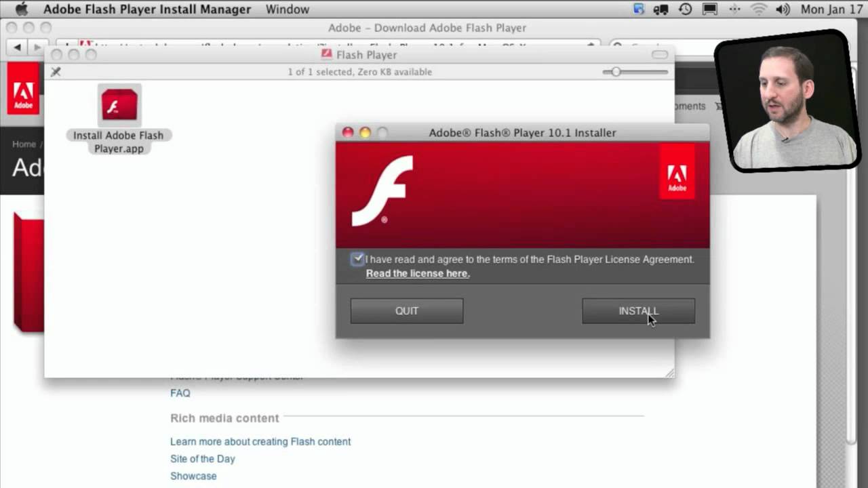Click the blue Finder-like menu bar icon
The height and width of the screenshot is (488, 868).
click(x=639, y=9)
